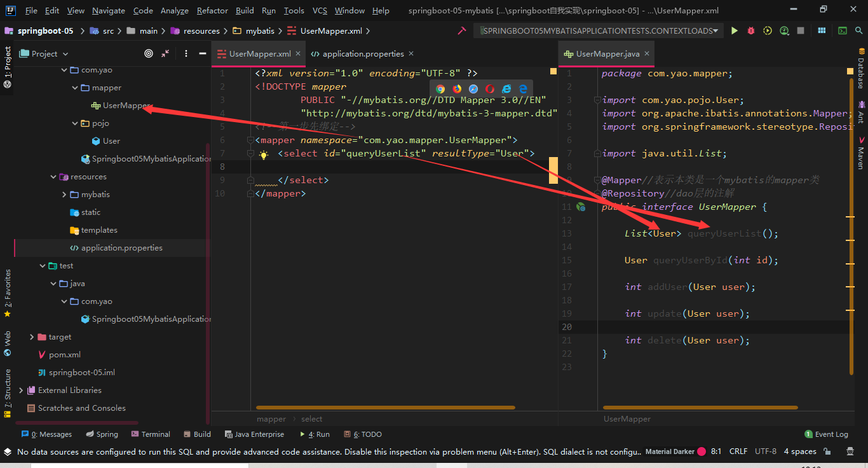Open Search Everywhere magnifier icon
The height and width of the screenshot is (468, 868).
pyautogui.click(x=859, y=31)
